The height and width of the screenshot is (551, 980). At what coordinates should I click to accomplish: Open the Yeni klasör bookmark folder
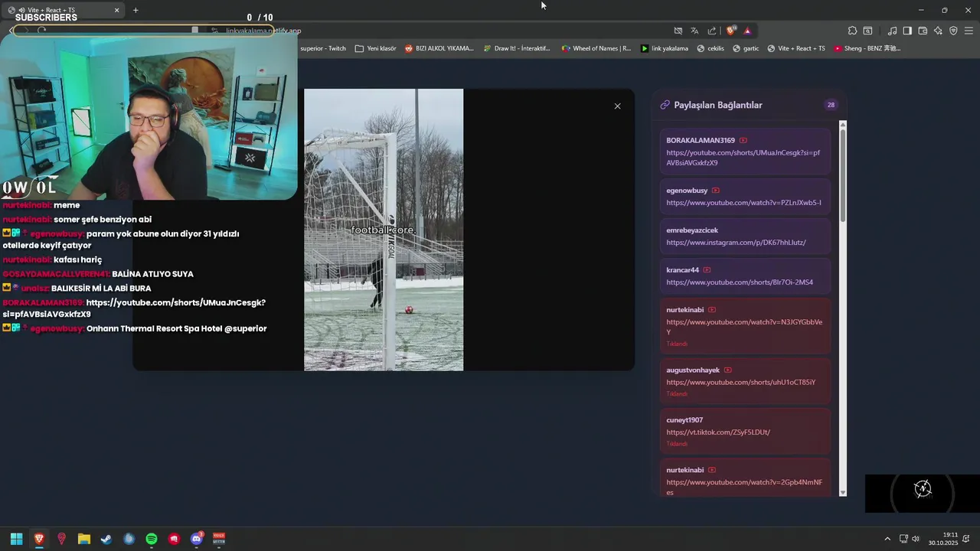[376, 48]
